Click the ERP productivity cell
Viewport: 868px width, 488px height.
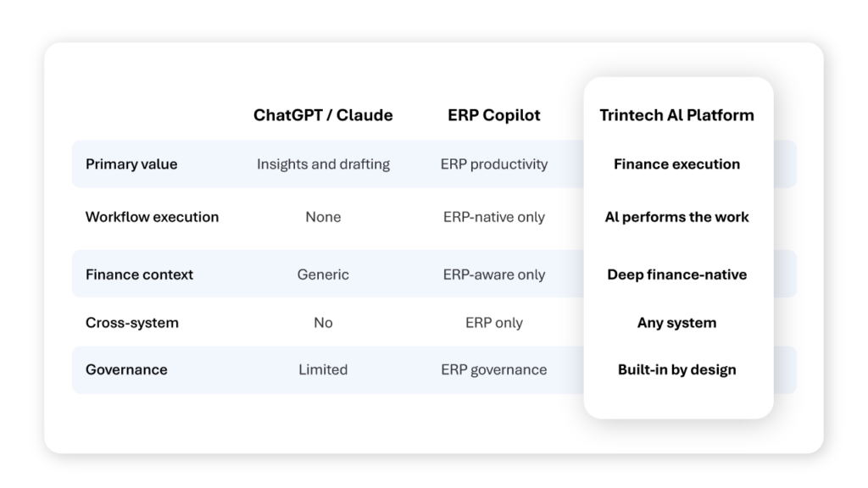(x=494, y=164)
